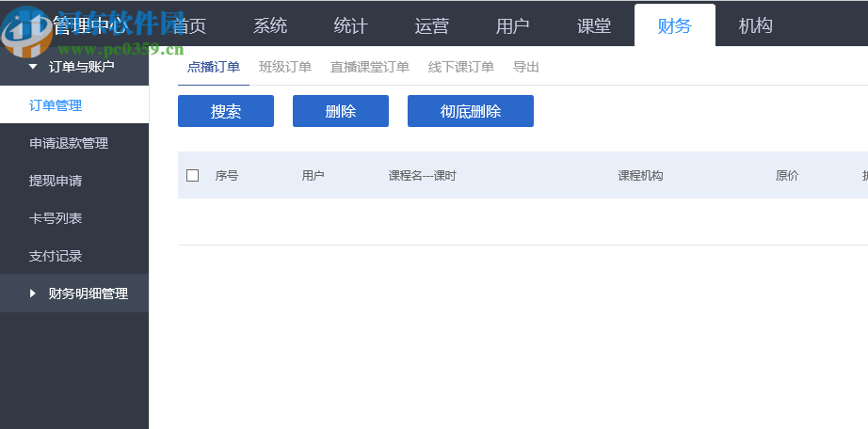
Task: Open the 用户 top navigation tab
Action: 512,25
